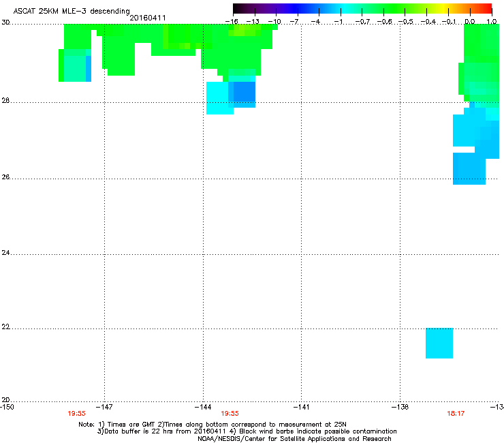Click the blue data block crossing the 26N line
The height and width of the screenshot is (443, 504).
click(469, 168)
